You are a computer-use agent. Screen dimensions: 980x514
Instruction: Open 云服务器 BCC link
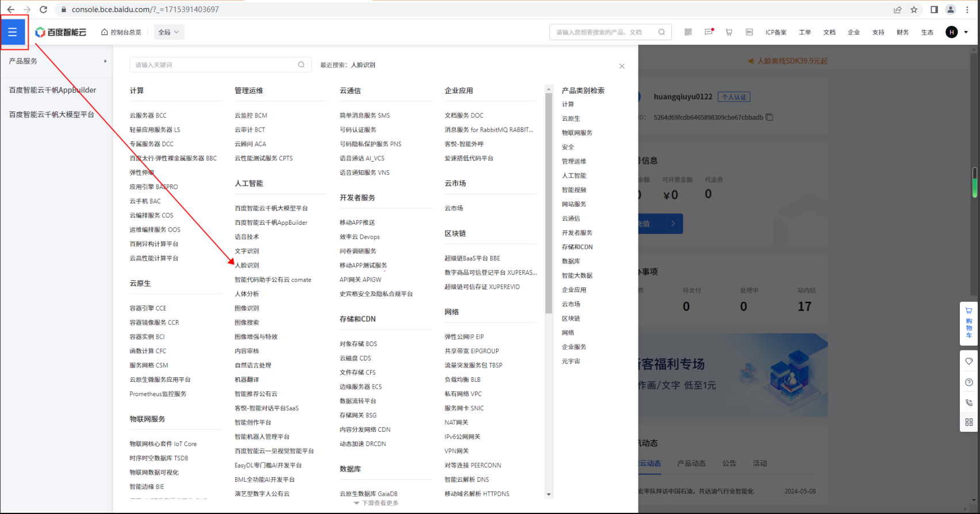tap(148, 116)
